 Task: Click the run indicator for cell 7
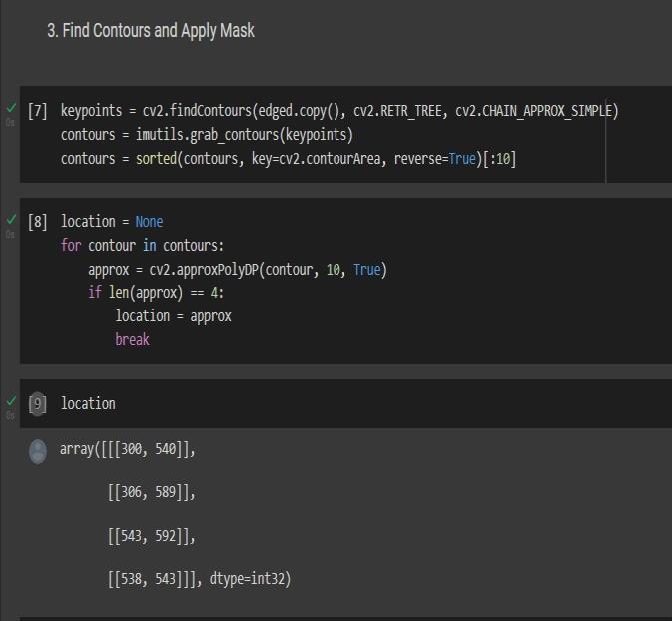(x=38, y=111)
